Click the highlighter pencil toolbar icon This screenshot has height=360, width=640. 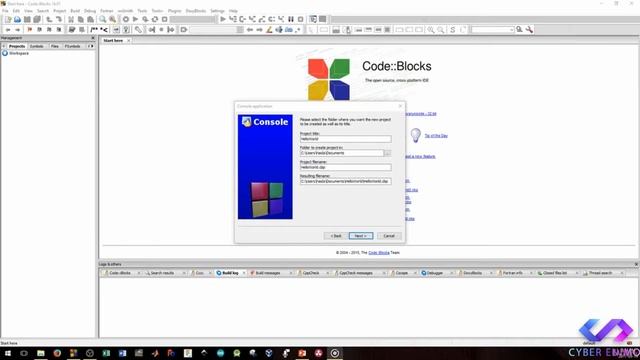pos(269,30)
